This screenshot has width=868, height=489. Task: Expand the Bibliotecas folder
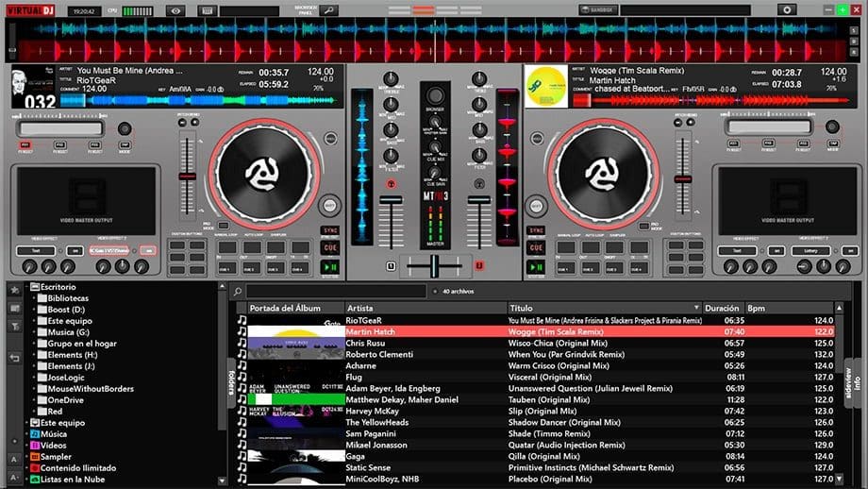34,298
